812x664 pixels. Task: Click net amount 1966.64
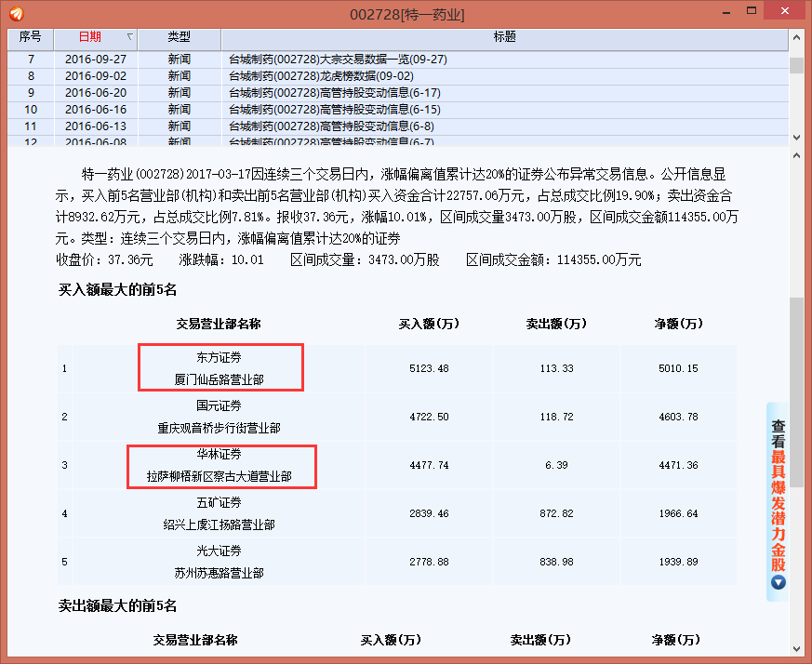(x=678, y=513)
